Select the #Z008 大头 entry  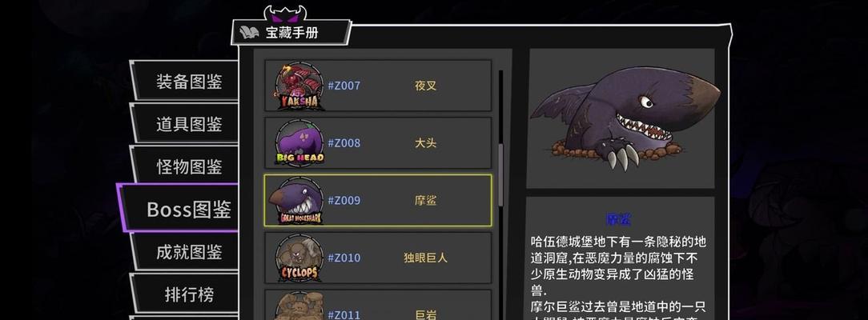(x=378, y=143)
